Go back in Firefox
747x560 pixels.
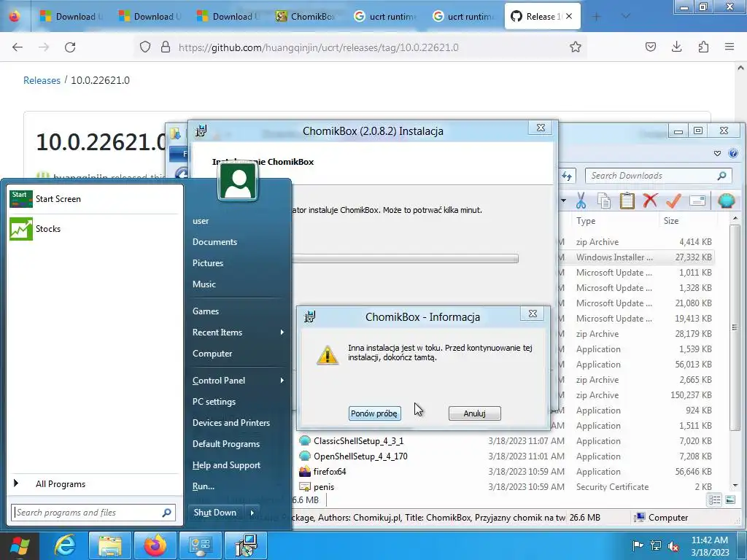click(18, 47)
